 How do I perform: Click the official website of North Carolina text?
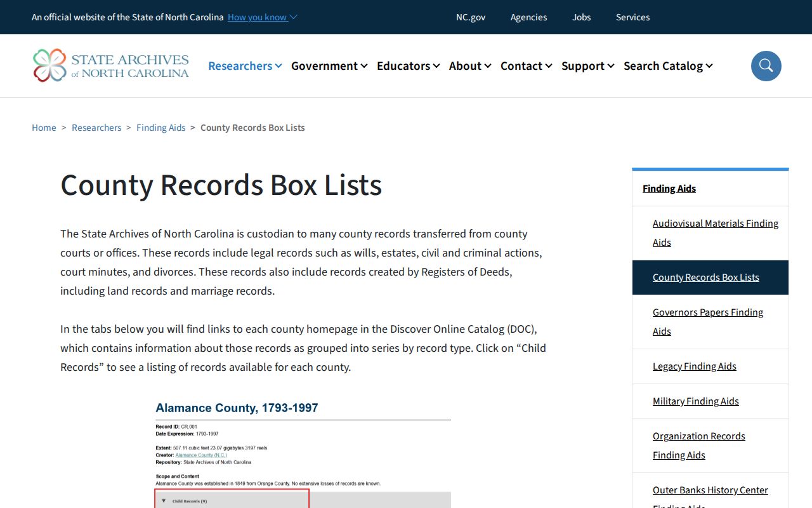point(128,17)
